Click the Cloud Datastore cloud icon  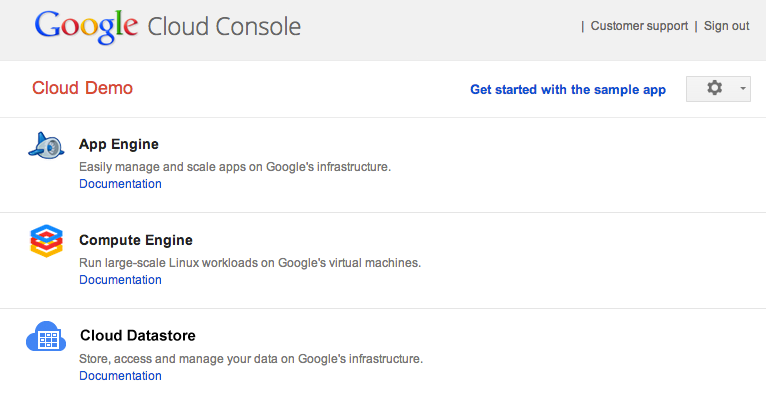(46, 336)
